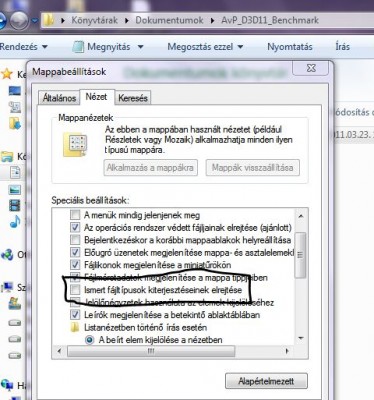Switch to the Keresés tab
The image size is (374, 400).
133,98
